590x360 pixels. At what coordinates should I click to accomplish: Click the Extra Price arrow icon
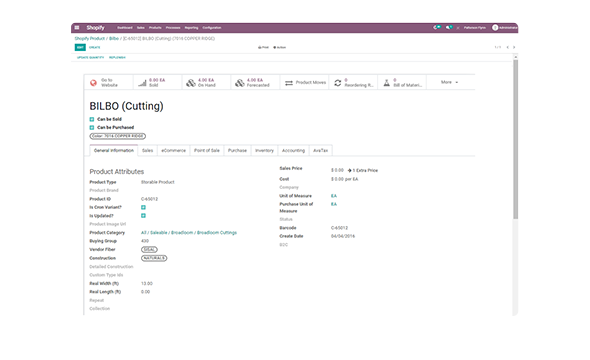tap(350, 170)
